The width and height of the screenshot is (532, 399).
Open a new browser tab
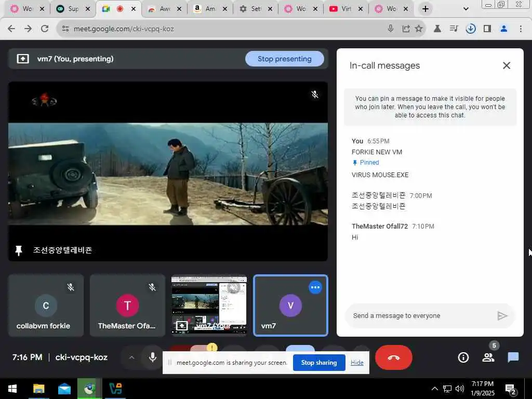(425, 9)
